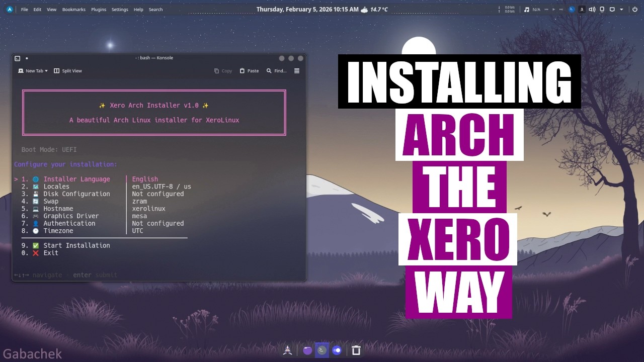Click the dock application launcher icon
Viewport: 644px width, 362px height.
click(287, 350)
